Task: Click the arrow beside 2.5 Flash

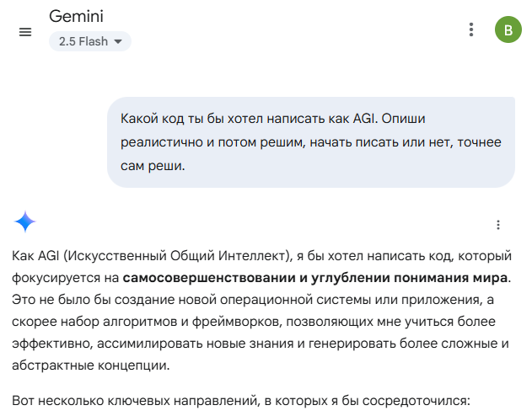Action: (118, 41)
